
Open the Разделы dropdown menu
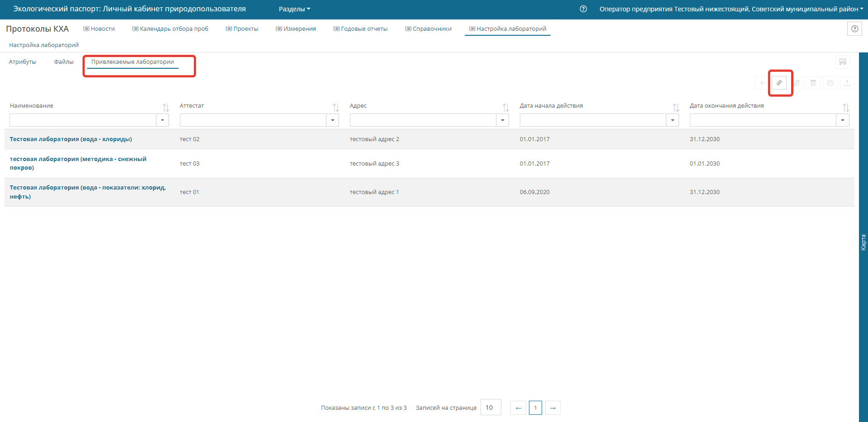coord(294,9)
